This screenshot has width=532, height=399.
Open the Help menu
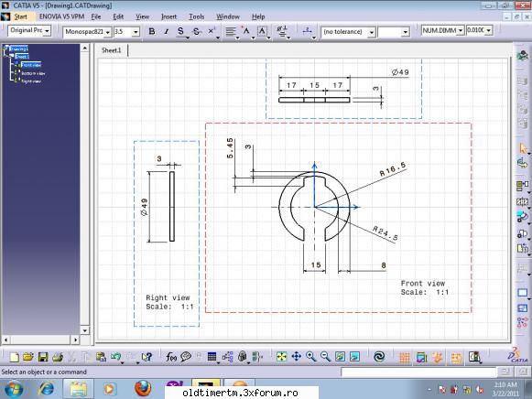tap(258, 16)
